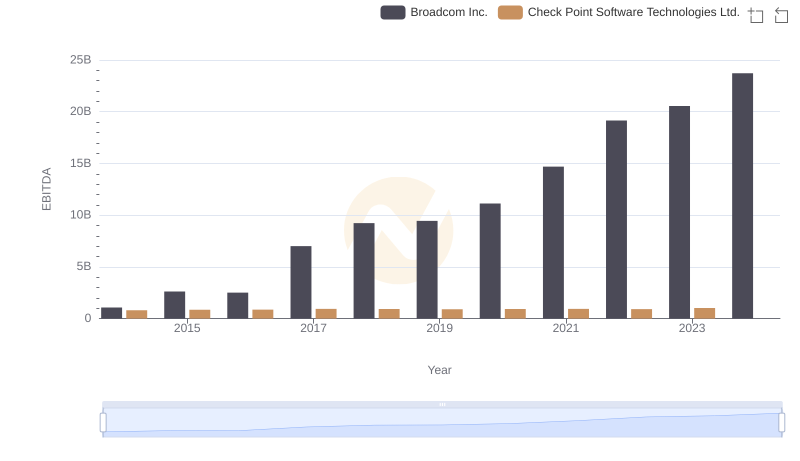Click the Check Point orange bar for 2017
This screenshot has width=800, height=461.
(326, 314)
